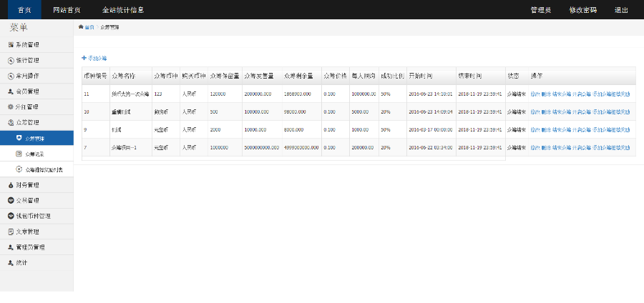Open 全站统计信息 in top navigation
Screen dimensions: 644x303
(123, 10)
